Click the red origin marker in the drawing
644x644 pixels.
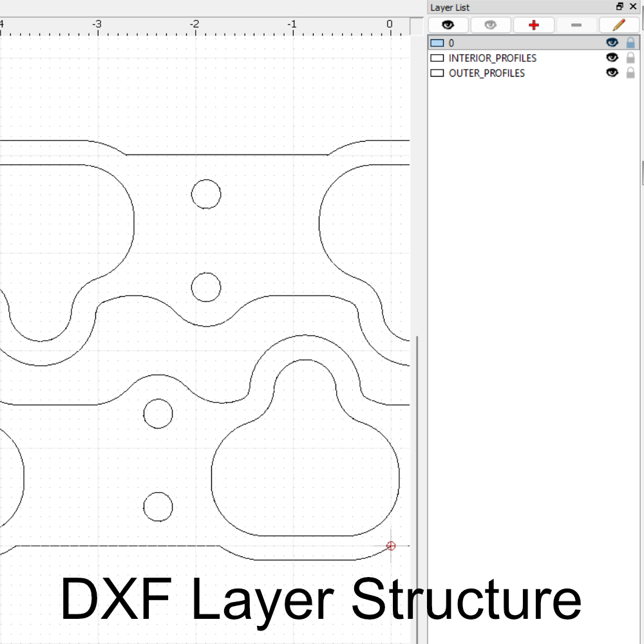(391, 546)
